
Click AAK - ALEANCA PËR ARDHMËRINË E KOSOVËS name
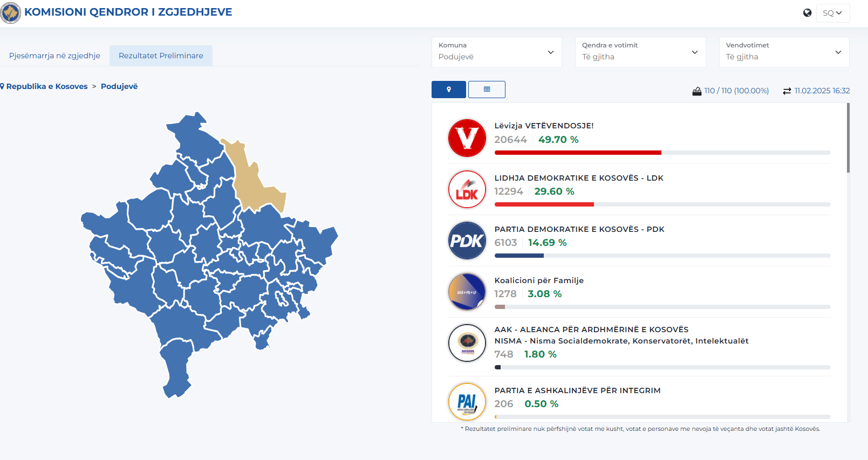pos(591,329)
